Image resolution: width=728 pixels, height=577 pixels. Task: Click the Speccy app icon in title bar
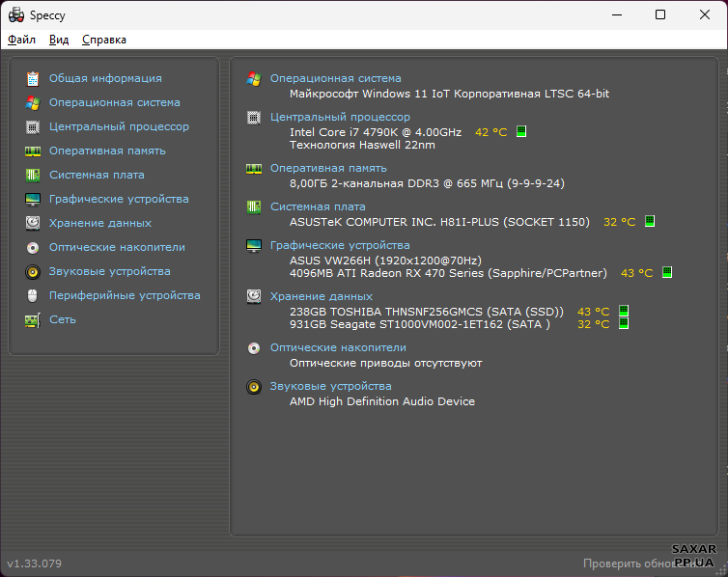click(16, 14)
